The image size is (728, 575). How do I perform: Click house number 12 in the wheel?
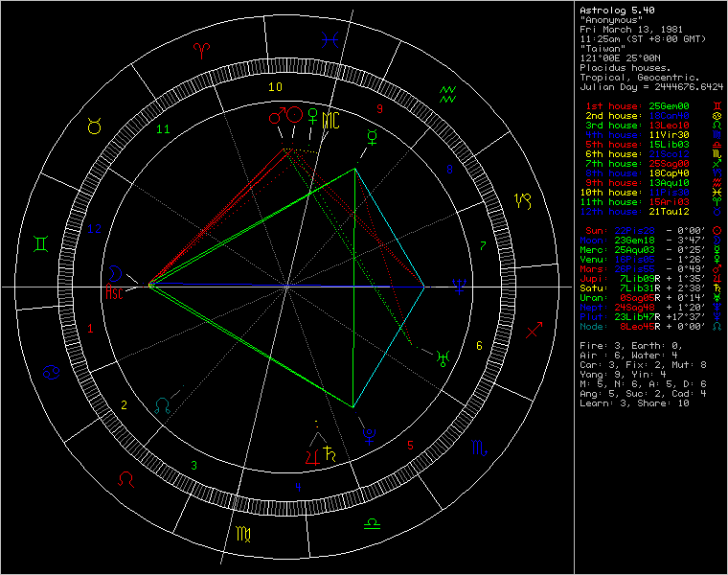[94, 228]
